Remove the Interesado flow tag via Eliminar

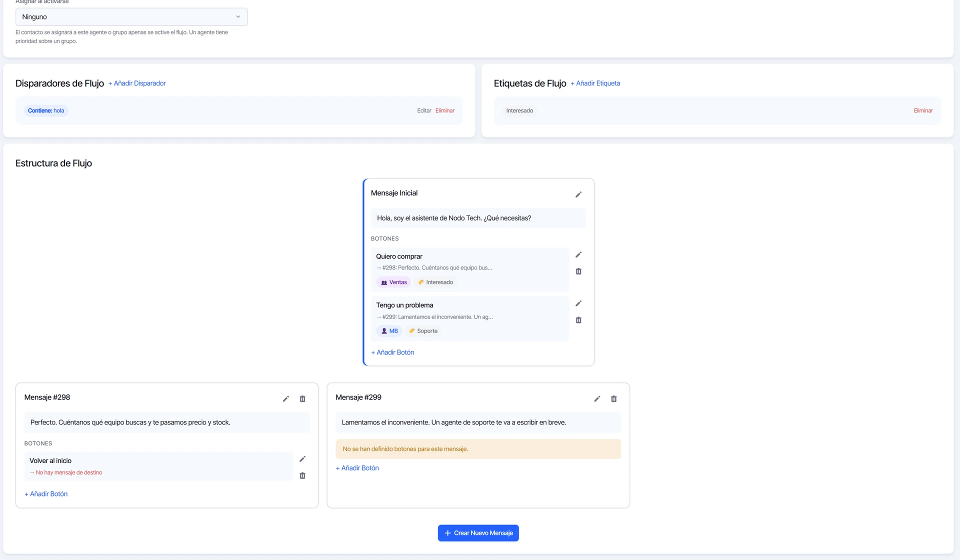[x=923, y=111]
